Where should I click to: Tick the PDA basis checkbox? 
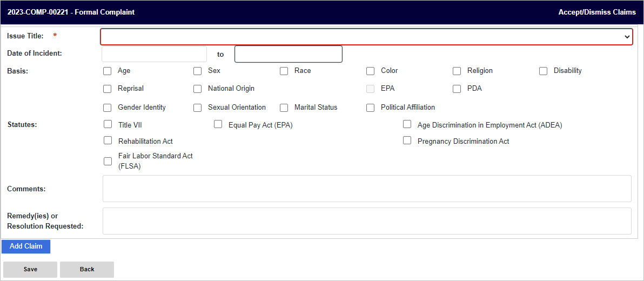coord(457,89)
